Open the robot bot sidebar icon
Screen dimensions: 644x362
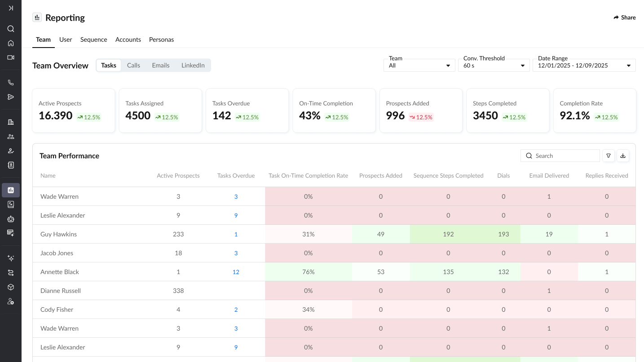11,219
